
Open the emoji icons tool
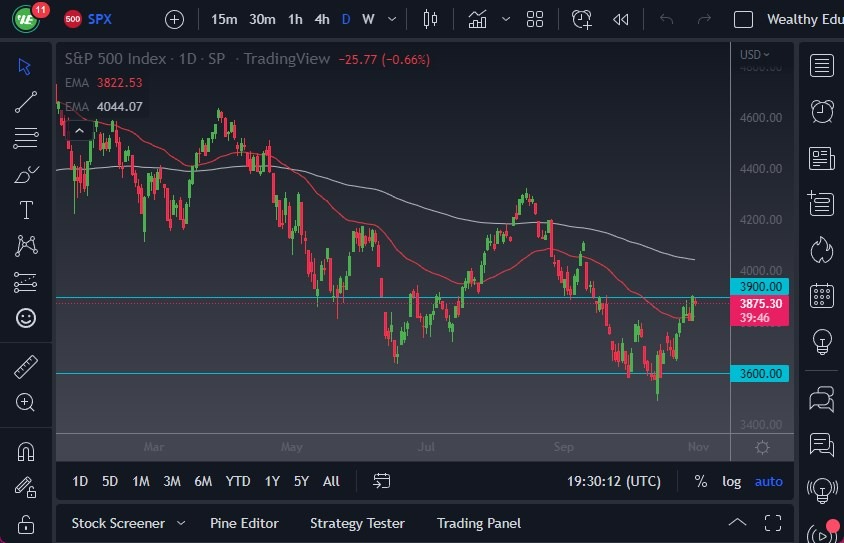[26, 318]
